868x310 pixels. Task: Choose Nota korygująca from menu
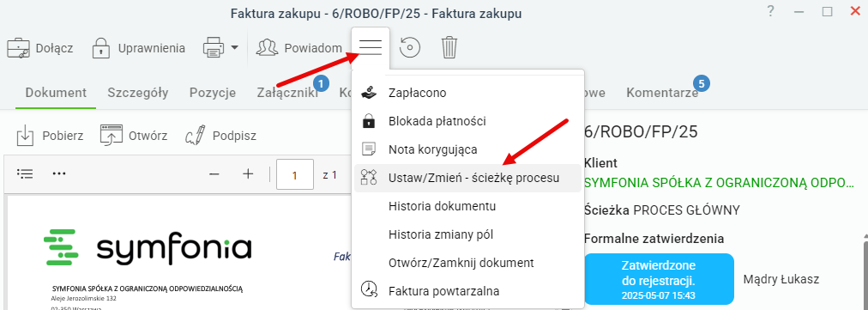(x=467, y=149)
